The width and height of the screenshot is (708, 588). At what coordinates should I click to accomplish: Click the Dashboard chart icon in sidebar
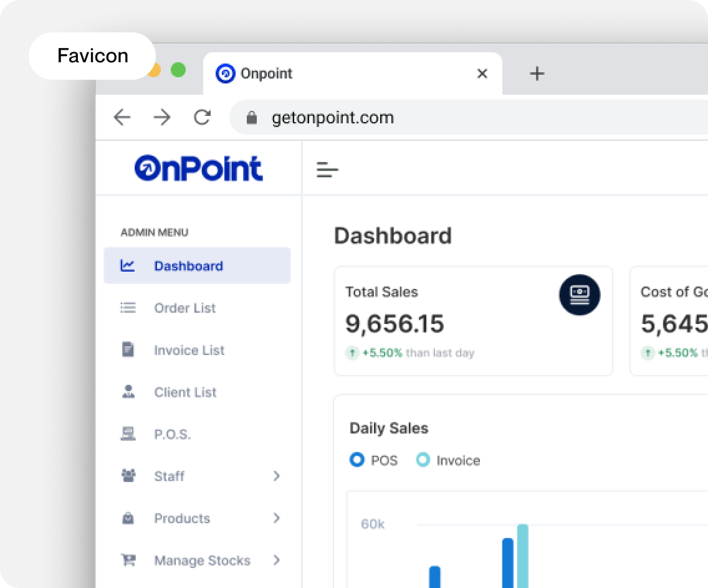point(128,265)
